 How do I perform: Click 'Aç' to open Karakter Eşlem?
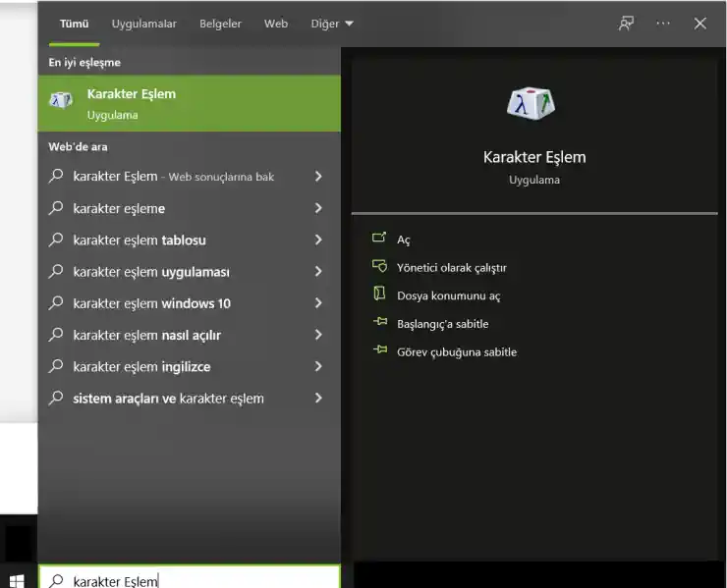click(404, 240)
